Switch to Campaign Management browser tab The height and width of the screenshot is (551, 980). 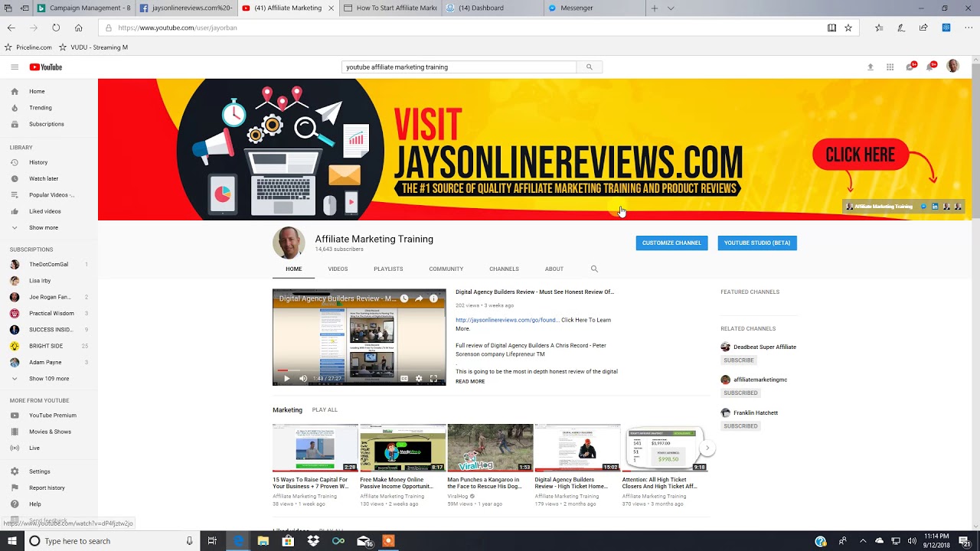coord(84,8)
